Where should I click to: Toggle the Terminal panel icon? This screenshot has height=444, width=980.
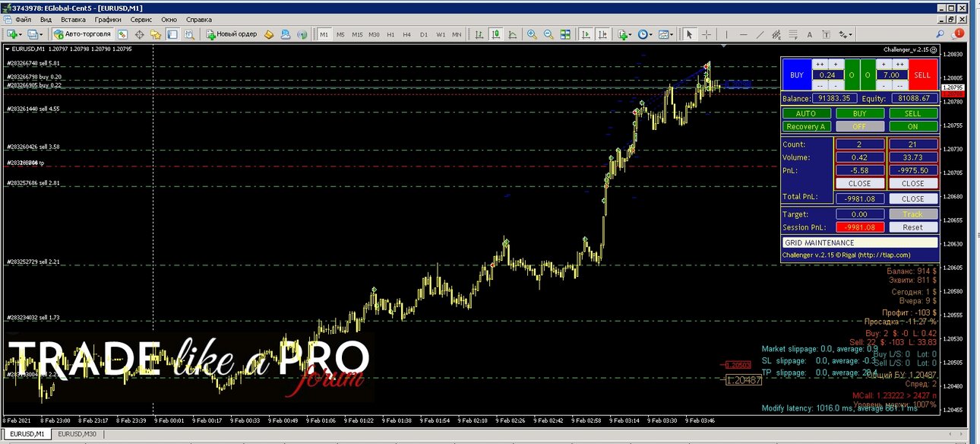[x=172, y=34]
